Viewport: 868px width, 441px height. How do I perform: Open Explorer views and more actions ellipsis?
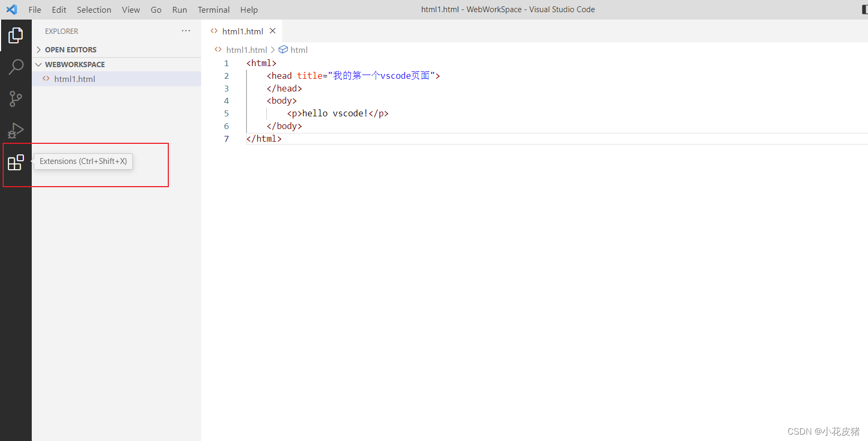(x=186, y=31)
